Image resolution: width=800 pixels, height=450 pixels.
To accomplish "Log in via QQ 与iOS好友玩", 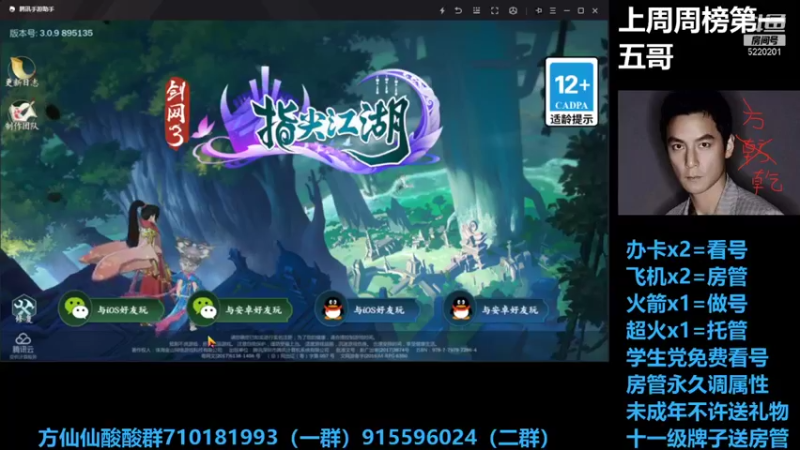I will click(x=367, y=309).
